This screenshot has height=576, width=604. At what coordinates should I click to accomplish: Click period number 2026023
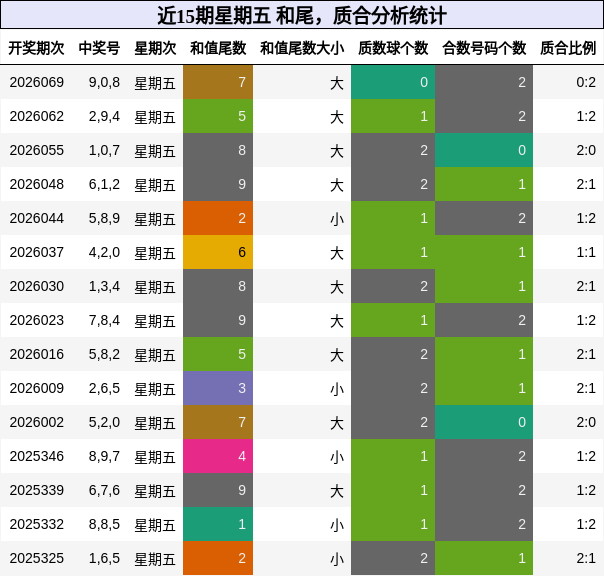pos(37,320)
